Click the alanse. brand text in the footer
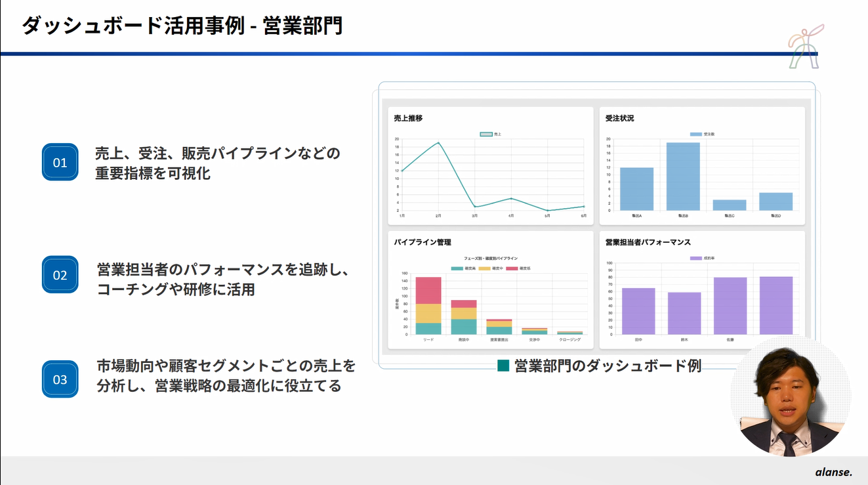This screenshot has width=868, height=485. pos(834,472)
